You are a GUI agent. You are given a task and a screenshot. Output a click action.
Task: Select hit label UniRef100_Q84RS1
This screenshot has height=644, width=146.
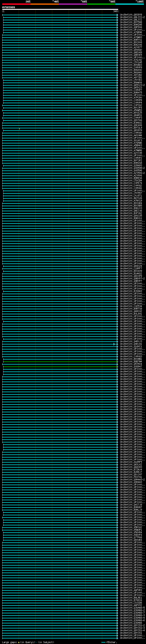pos(131,115)
